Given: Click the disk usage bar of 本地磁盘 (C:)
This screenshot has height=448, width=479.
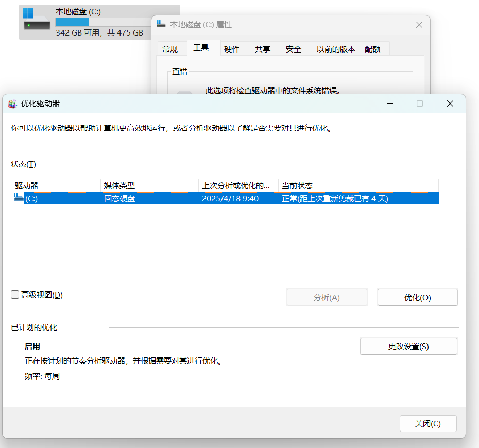Looking at the screenshot, I should pos(103,22).
